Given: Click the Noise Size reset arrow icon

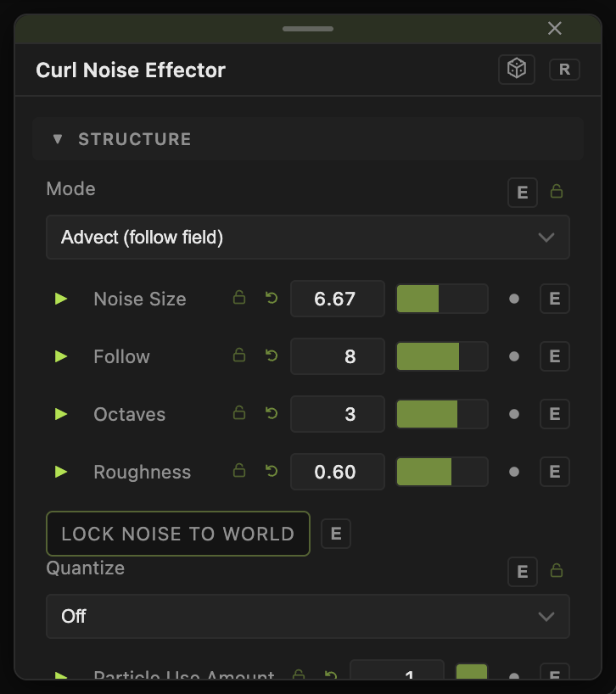Looking at the screenshot, I should 272,298.
